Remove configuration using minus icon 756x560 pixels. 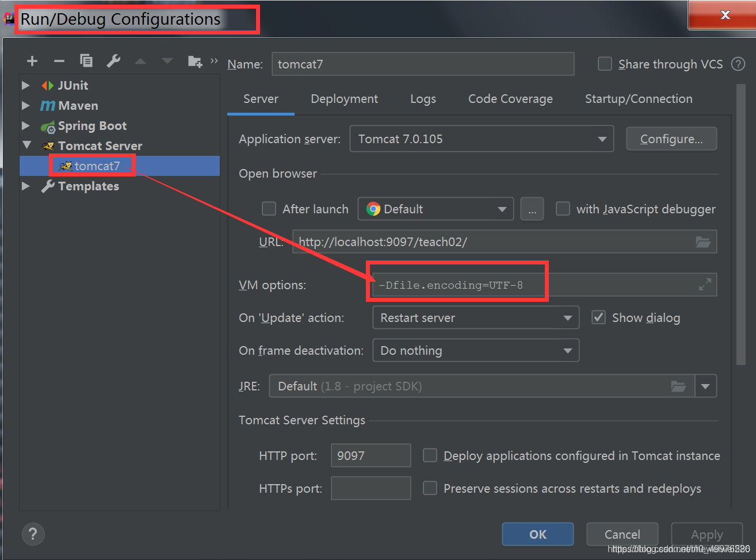pos(59,61)
